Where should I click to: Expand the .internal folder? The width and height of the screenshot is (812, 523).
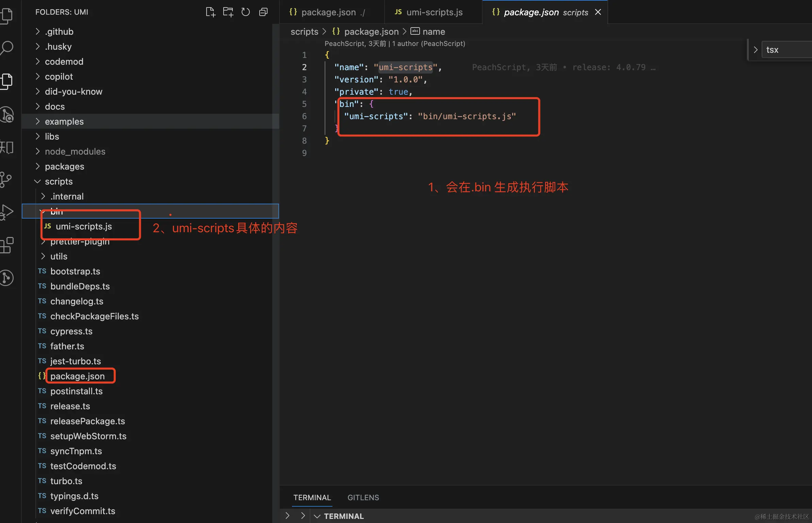click(67, 196)
